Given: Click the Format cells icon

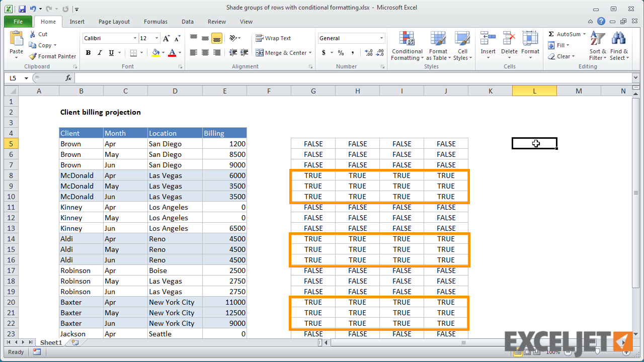Looking at the screenshot, I should coord(530,39).
